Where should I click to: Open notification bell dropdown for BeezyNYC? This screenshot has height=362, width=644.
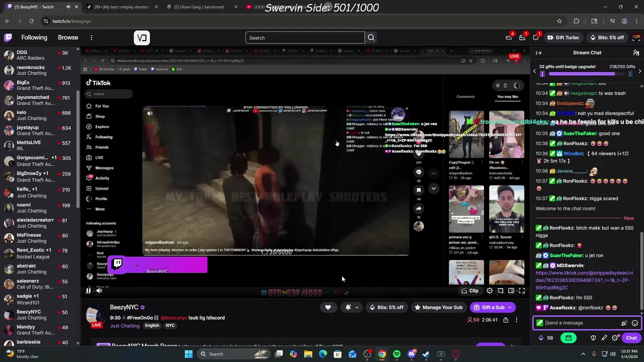352,307
